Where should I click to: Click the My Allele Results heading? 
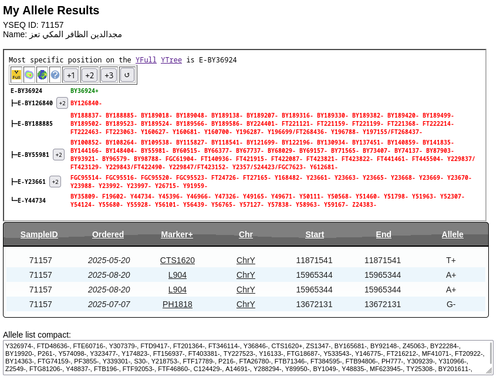tap(51, 10)
